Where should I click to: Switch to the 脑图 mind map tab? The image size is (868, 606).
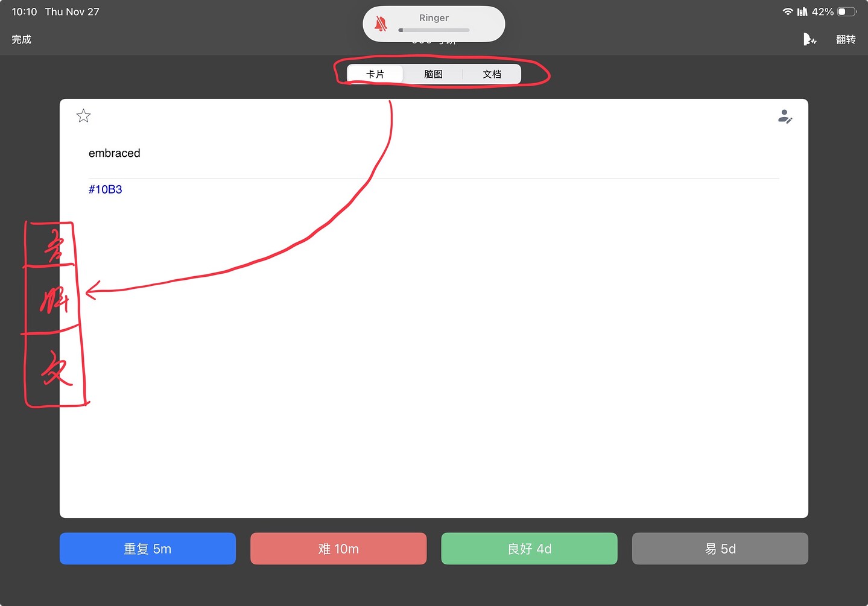point(433,74)
